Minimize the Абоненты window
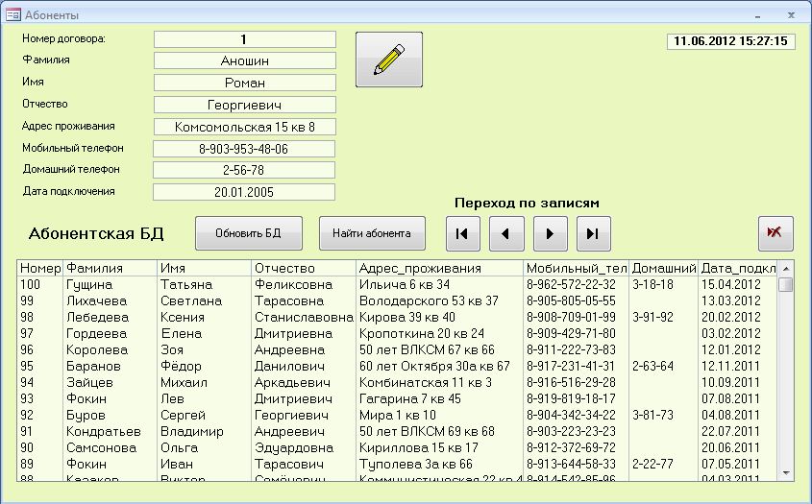The image size is (812, 504). pos(757,15)
